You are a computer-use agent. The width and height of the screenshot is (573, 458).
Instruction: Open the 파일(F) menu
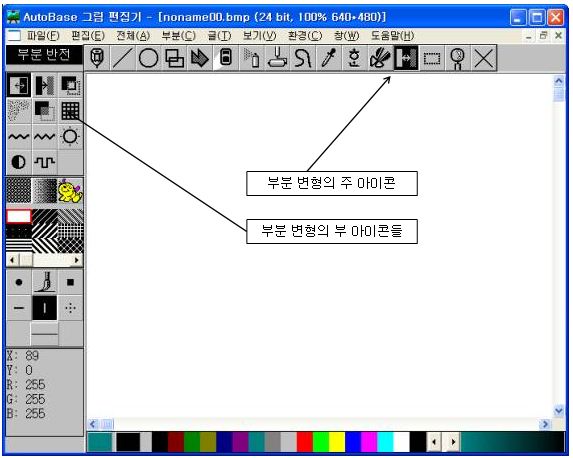point(43,35)
